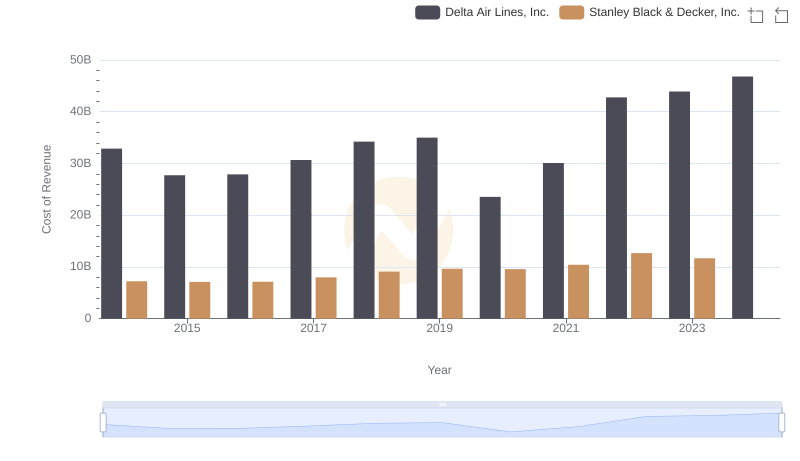Click Delta Air Lines bar for 2023

tap(680, 205)
